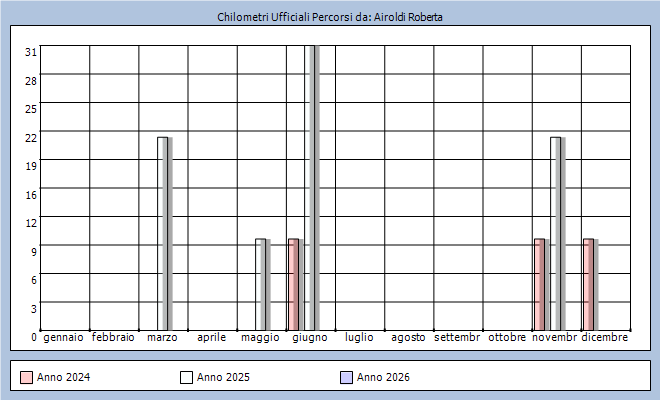
Task: Click the febbraio month axis label
Action: point(113,338)
